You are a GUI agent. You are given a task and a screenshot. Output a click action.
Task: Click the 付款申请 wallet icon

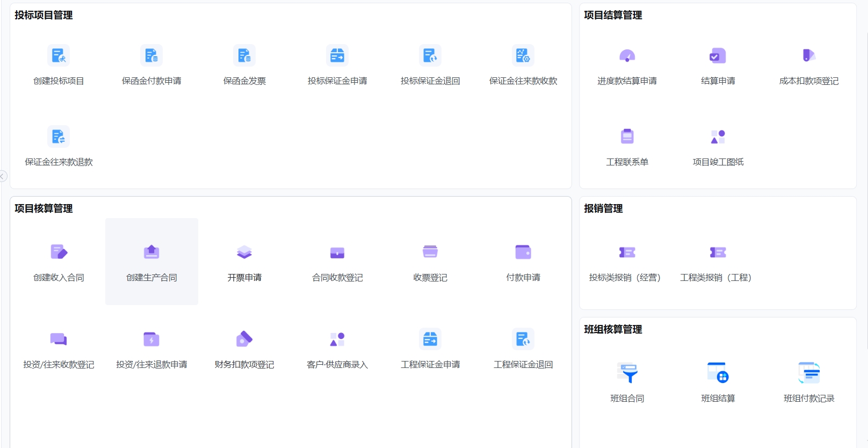click(523, 252)
